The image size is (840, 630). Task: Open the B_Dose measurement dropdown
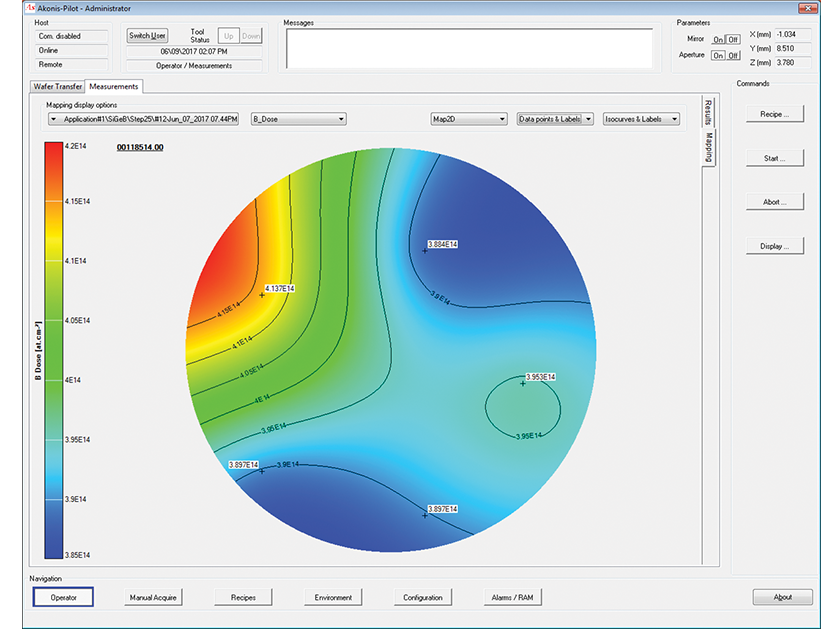(x=340, y=118)
